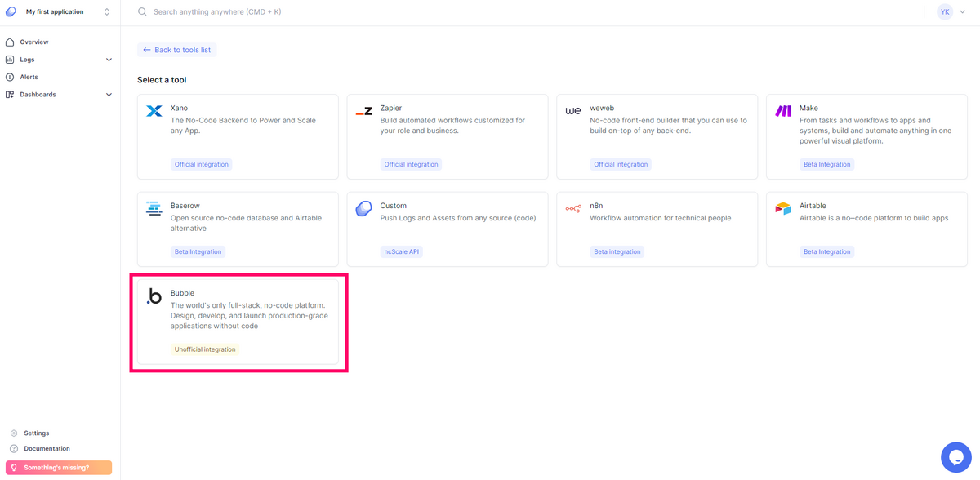Image resolution: width=980 pixels, height=480 pixels.
Task: Choose the Baserow tool title
Action: [185, 206]
